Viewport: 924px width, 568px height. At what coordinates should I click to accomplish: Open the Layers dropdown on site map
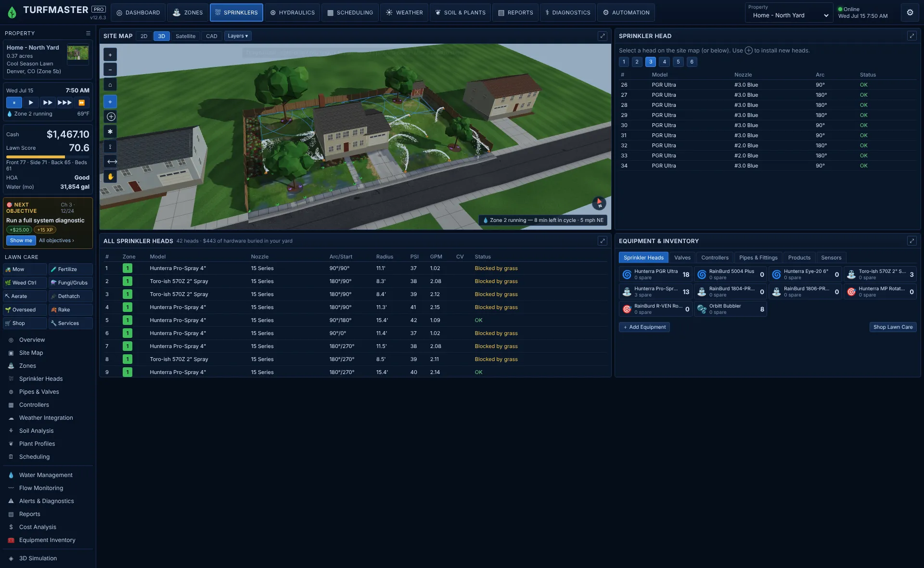coord(238,36)
